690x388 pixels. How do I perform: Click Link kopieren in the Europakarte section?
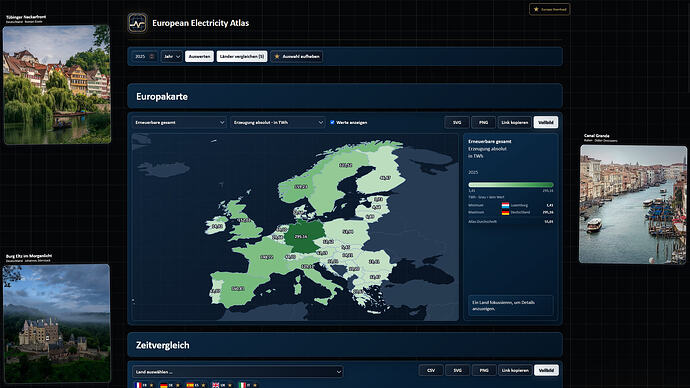(x=514, y=122)
